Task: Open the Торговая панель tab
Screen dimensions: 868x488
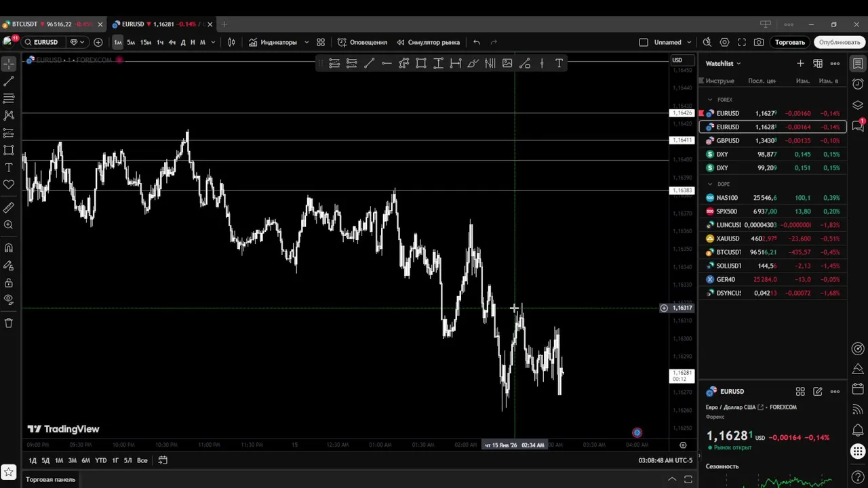Action: coord(51,479)
